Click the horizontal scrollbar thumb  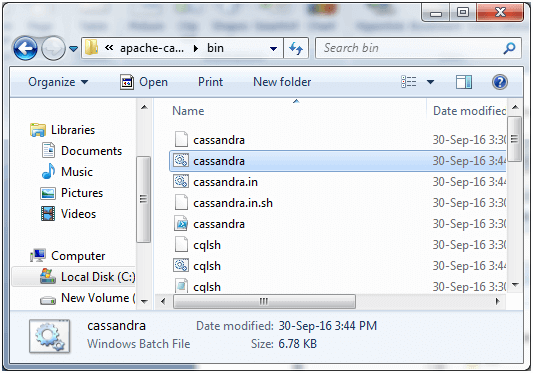[x=264, y=302]
